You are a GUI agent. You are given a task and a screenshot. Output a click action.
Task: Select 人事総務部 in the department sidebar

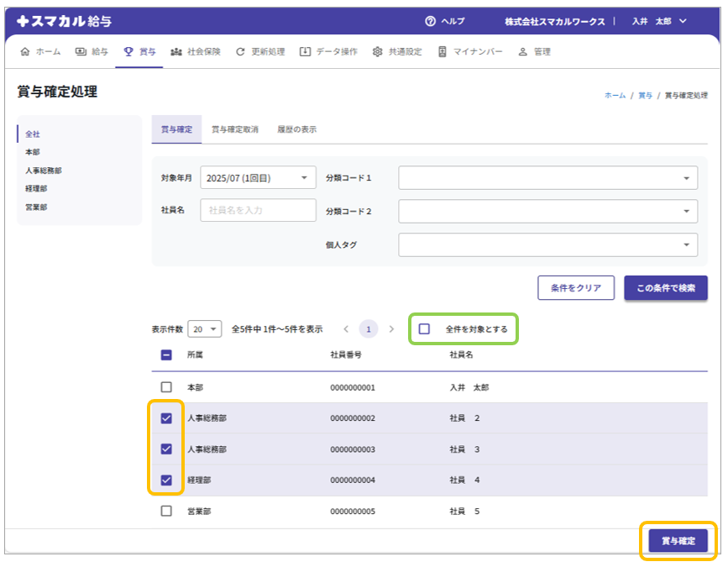(44, 171)
